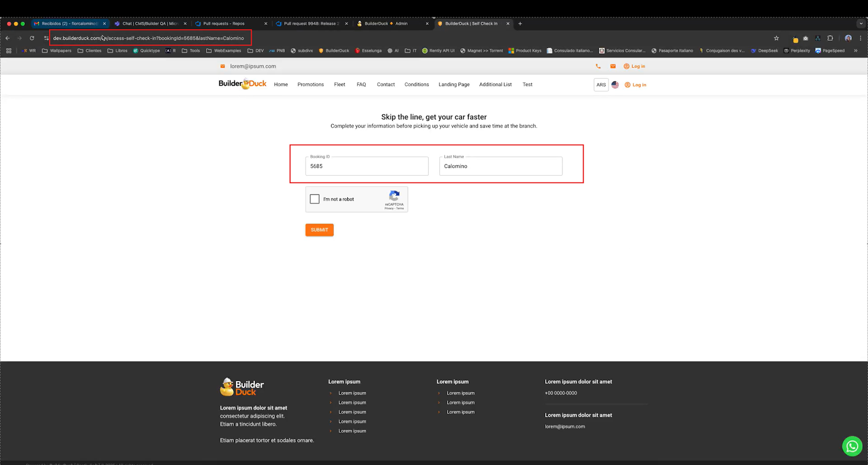Viewport: 868px width, 465px height.
Task: Click Log in link in navigation bar
Action: click(635, 85)
